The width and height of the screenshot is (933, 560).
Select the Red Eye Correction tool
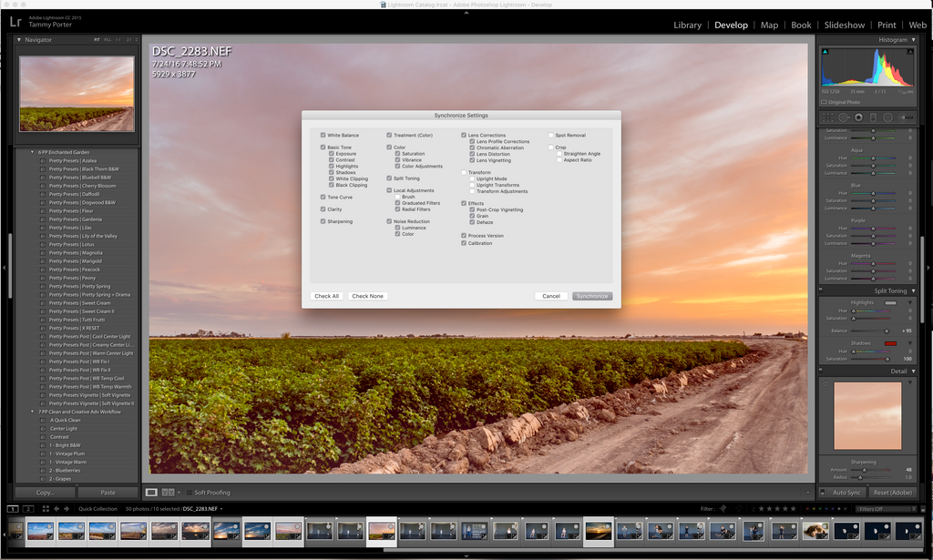[857, 117]
